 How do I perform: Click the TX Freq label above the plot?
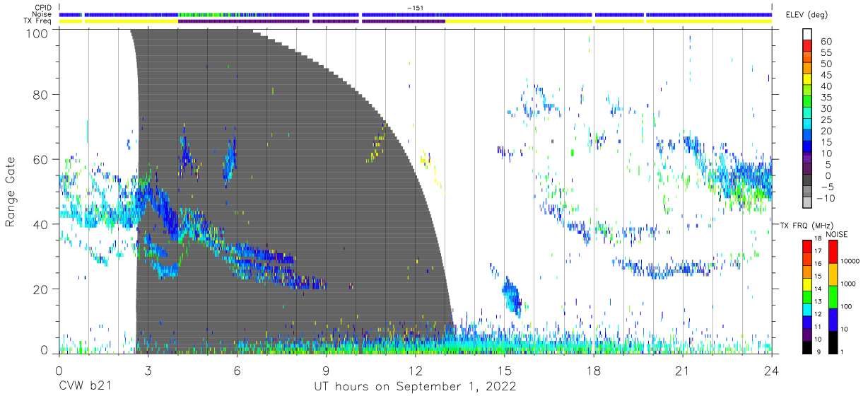coord(37,21)
